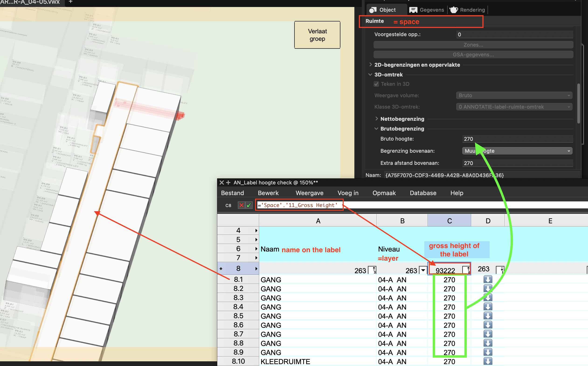The image size is (588, 366).
Task: Click the blue down arrow in row 8.5
Action: [488, 316]
